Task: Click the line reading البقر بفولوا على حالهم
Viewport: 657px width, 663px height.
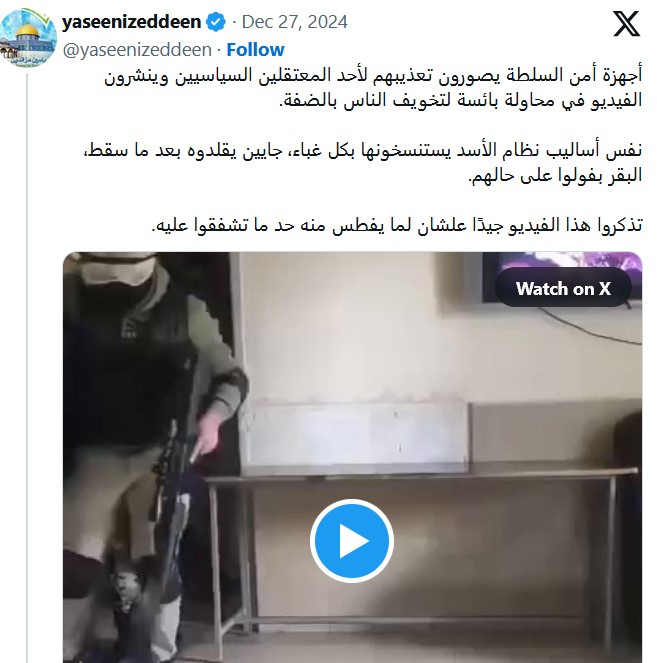Action: pyautogui.click(x=555, y=175)
